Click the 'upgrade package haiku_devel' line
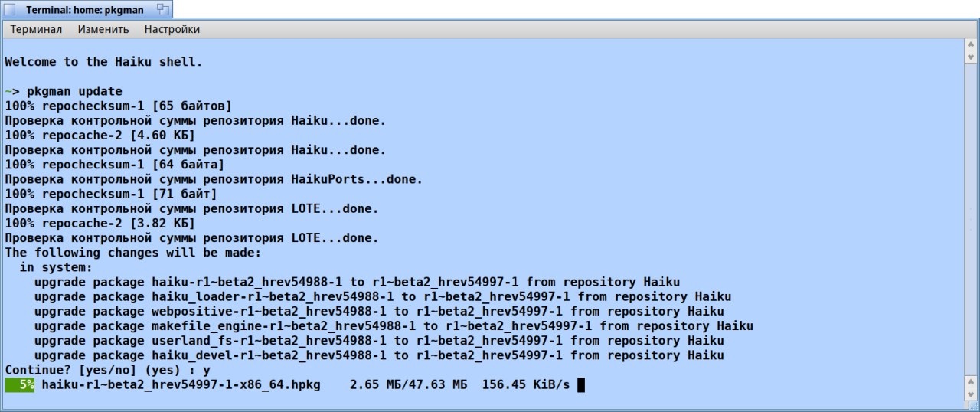The width and height of the screenshot is (980, 412). coord(379,355)
